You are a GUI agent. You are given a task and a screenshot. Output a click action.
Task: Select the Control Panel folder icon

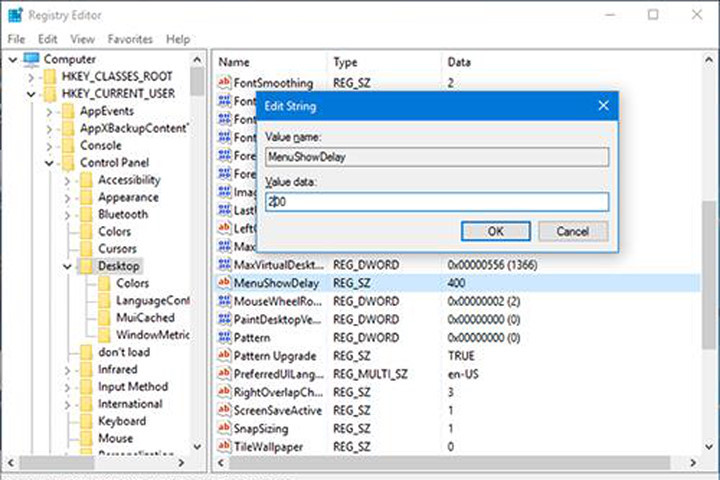68,163
